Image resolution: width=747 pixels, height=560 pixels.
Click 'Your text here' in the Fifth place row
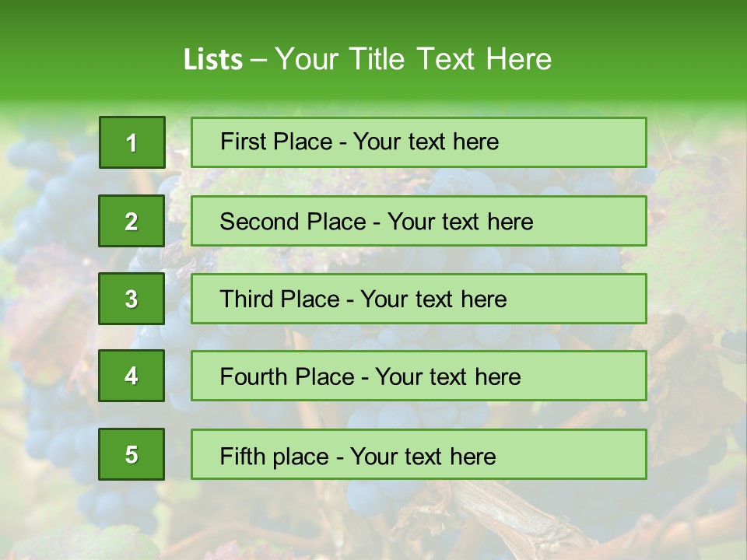click(423, 456)
